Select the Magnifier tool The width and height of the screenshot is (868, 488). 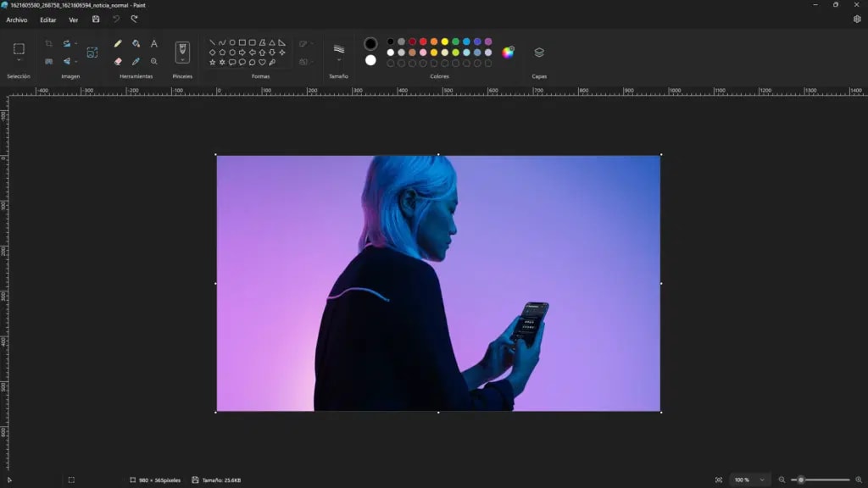154,61
